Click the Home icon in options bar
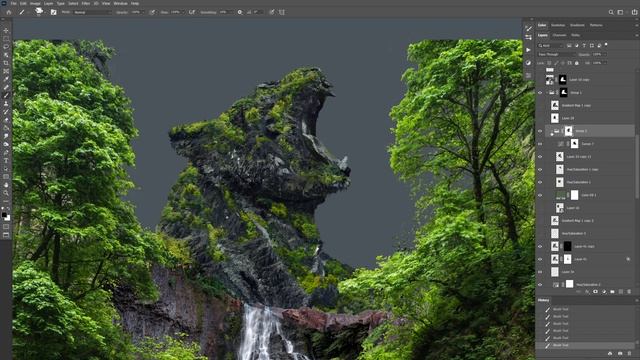Screen dimensions: 640x360 9,12
